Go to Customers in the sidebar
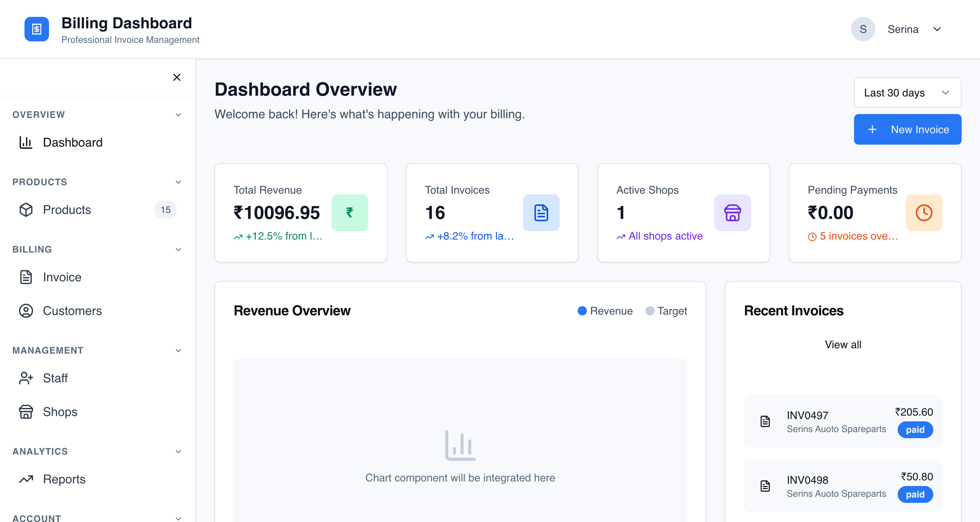The width and height of the screenshot is (980, 522). click(72, 311)
